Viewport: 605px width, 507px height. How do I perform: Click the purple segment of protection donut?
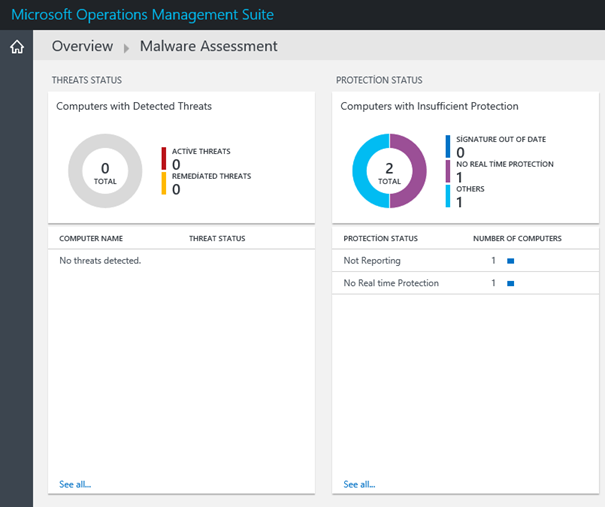point(419,171)
